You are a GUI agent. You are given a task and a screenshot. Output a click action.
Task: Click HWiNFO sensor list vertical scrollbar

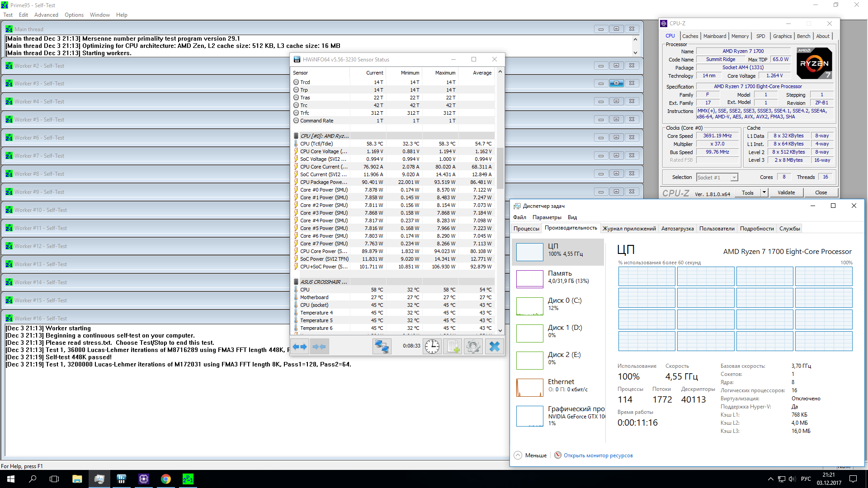tap(500, 167)
